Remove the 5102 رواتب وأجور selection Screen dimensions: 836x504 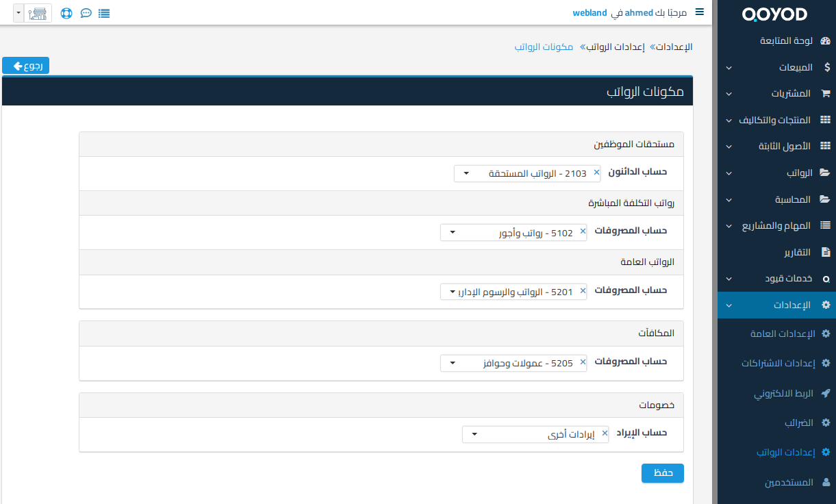583,232
